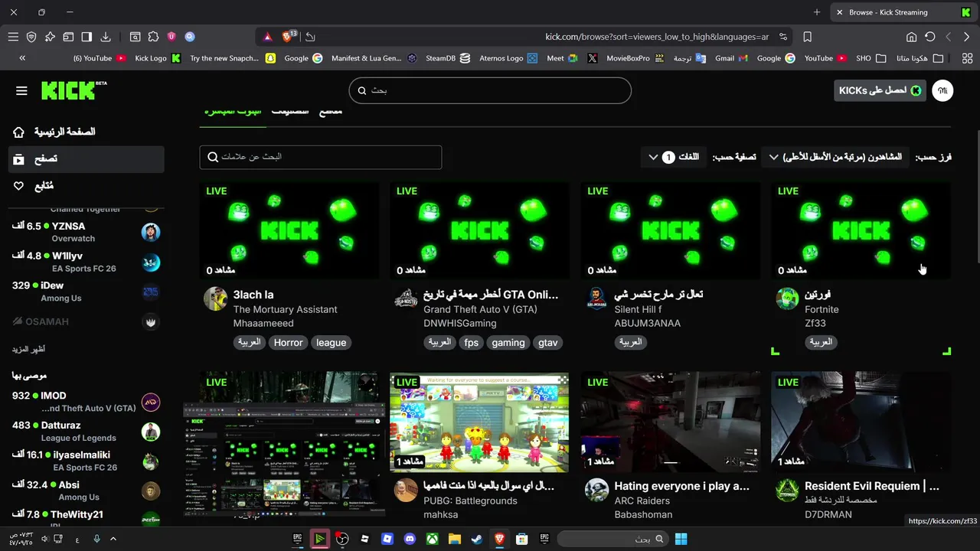Open W1llyv channel in sidebar
The height and width of the screenshot is (551, 980).
pyautogui.click(x=87, y=262)
